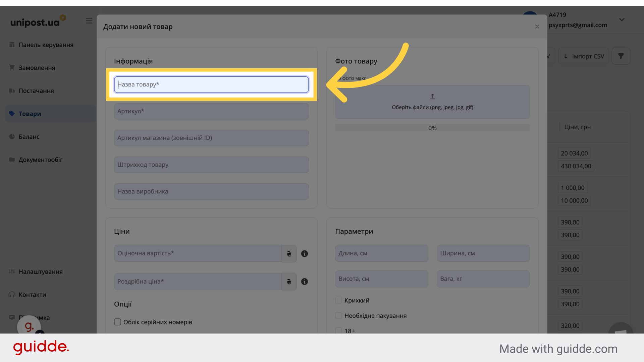
Task: Click the unipost.ua logo
Action: (x=38, y=21)
